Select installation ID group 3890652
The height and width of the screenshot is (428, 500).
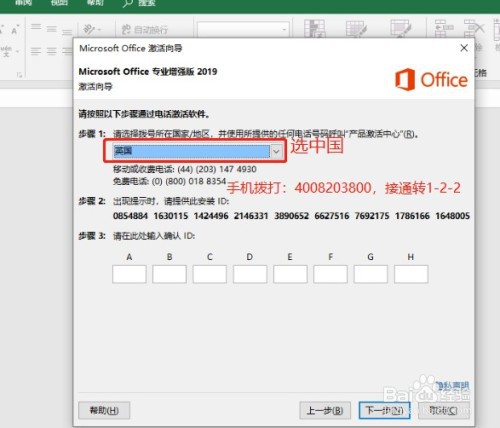coord(291,216)
